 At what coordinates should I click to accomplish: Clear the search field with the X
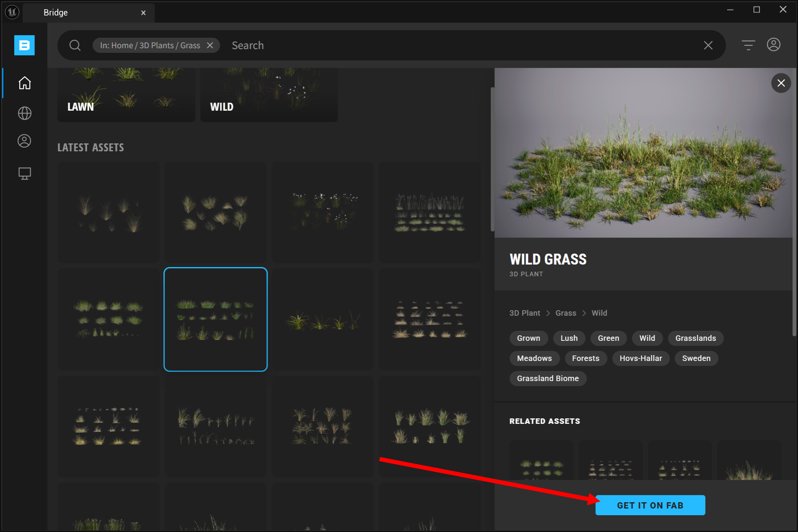(708, 45)
